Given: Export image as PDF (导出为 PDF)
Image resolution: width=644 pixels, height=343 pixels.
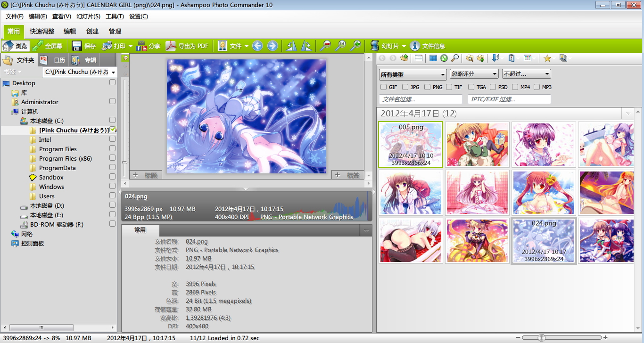Looking at the screenshot, I should point(187,46).
